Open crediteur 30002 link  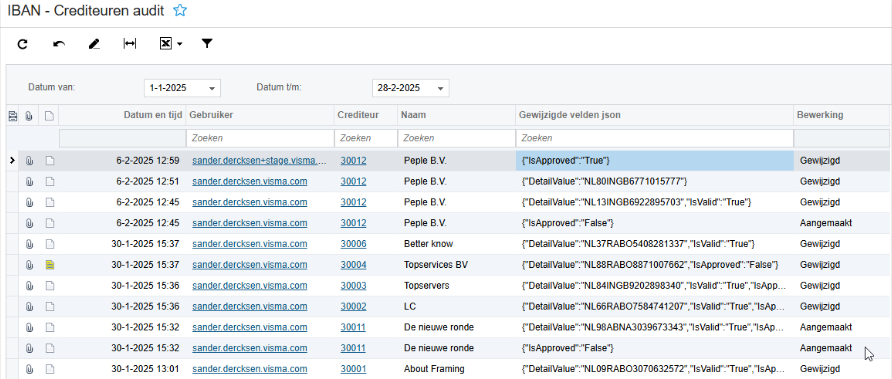pos(353,306)
